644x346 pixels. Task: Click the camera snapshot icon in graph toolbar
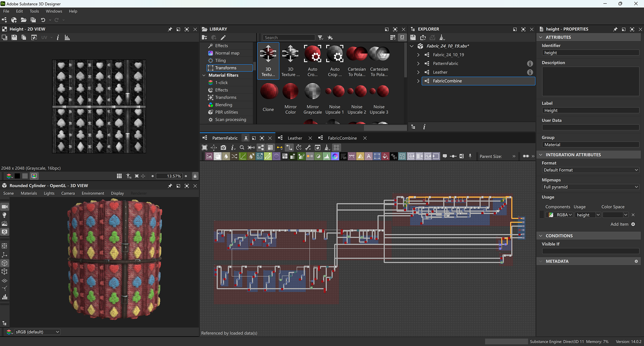223,148
